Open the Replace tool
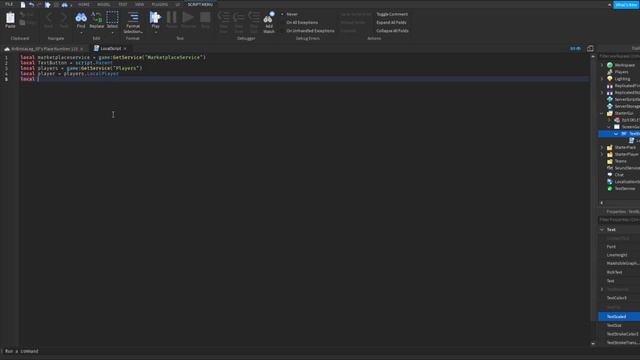This screenshot has width=640, height=360. pos(97,20)
